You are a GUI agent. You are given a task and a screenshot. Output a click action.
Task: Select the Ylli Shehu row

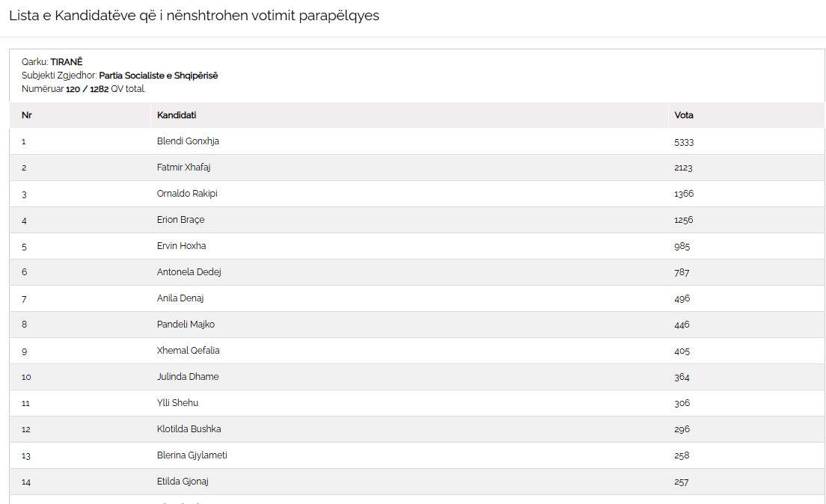[x=417, y=403]
